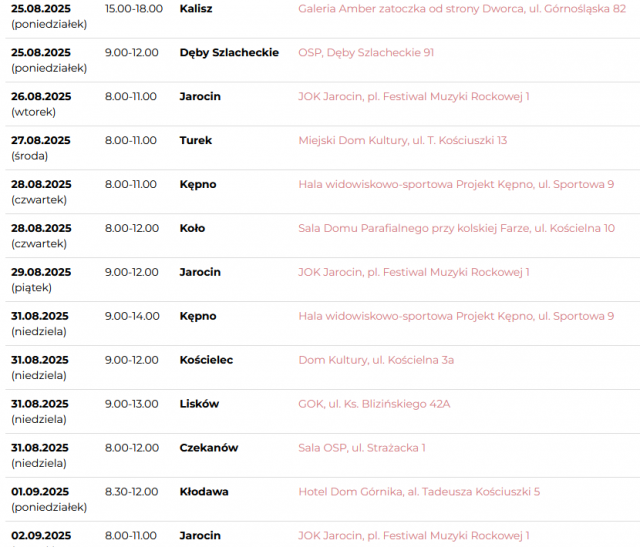The image size is (640, 547).
Task: Open the Sala OSP, ul. Strażacka 1 link
Action: point(362,448)
